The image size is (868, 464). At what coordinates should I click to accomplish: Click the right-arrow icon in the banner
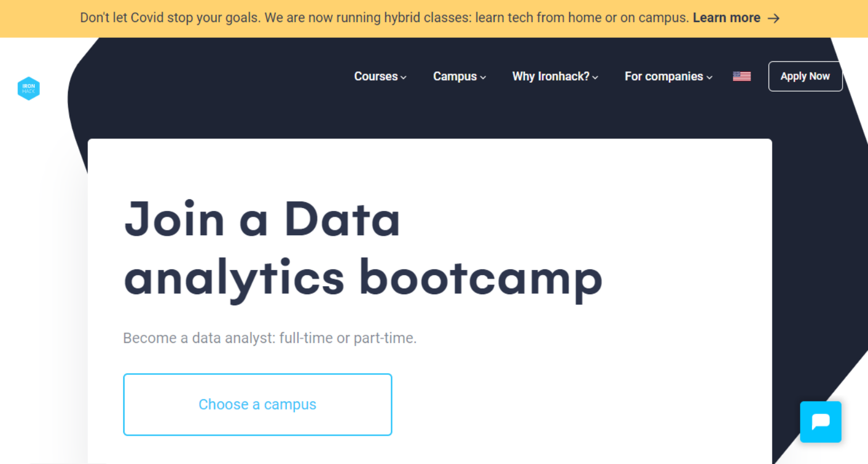[x=774, y=18]
